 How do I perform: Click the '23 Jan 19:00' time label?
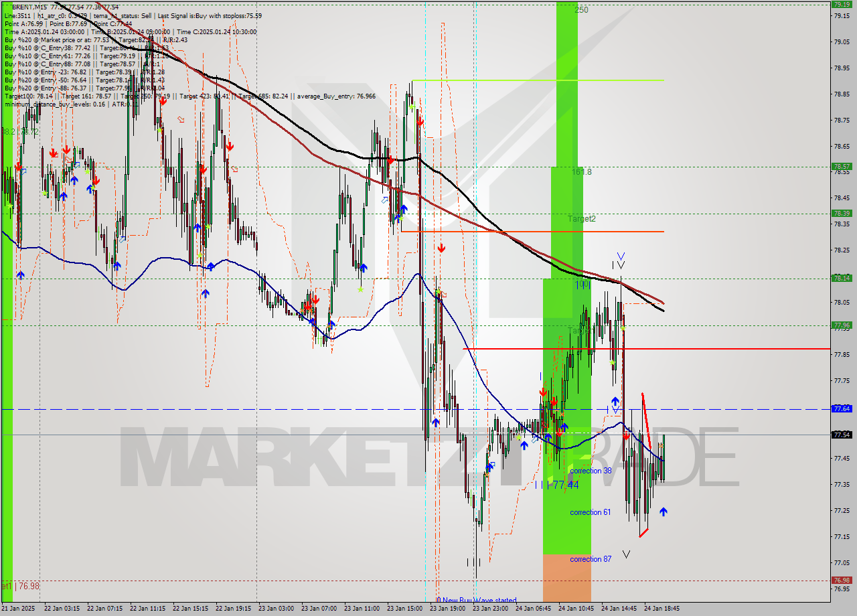pyautogui.click(x=448, y=609)
